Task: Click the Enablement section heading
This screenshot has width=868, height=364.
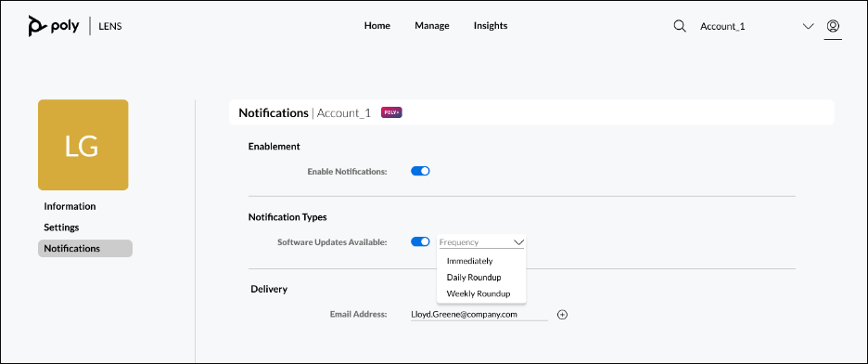Action: point(274,147)
